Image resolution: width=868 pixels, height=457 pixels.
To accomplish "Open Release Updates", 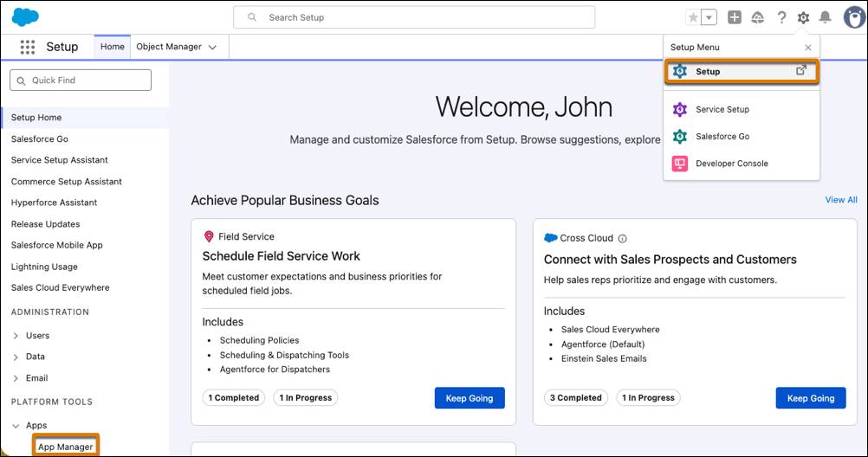I will click(45, 224).
